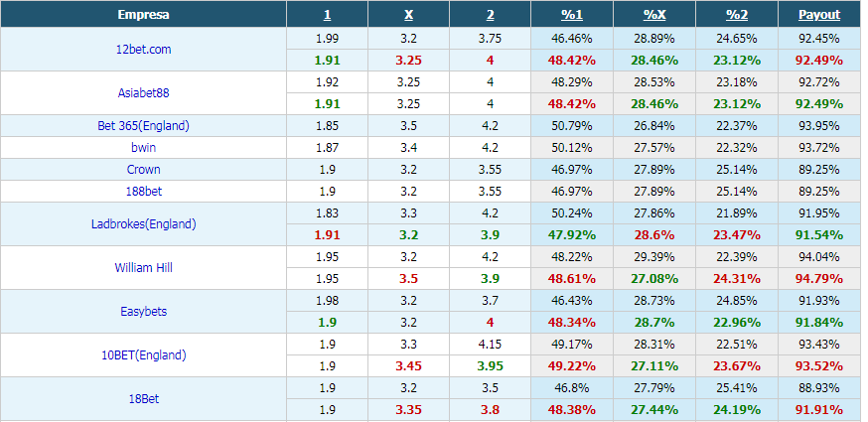Viewport: 868px width, 422px height.
Task: Click 10BET current draw odd 3.45
Action: 408,366
